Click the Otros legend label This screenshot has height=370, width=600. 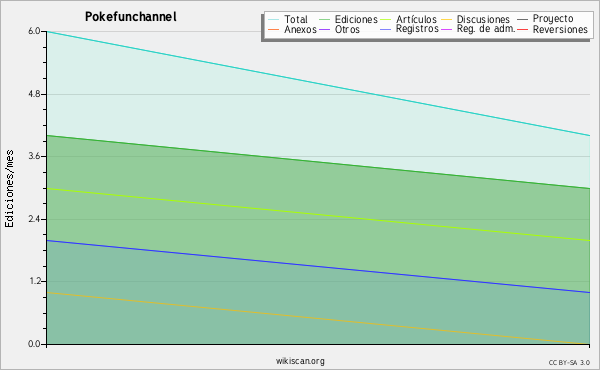click(347, 29)
